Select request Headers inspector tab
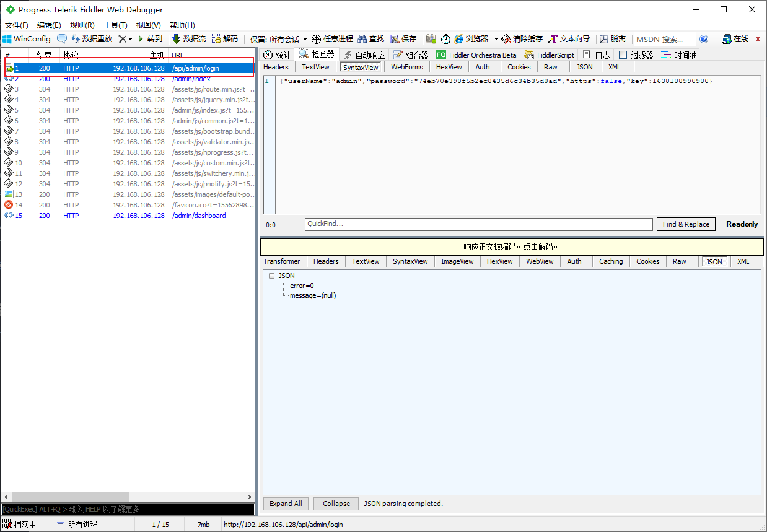Image resolution: width=767 pixels, height=532 pixels. point(276,67)
